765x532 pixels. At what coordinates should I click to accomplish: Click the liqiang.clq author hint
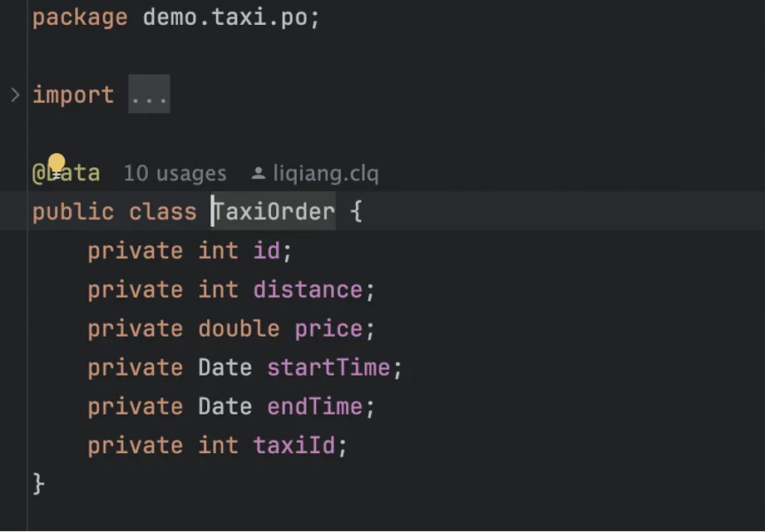325,174
